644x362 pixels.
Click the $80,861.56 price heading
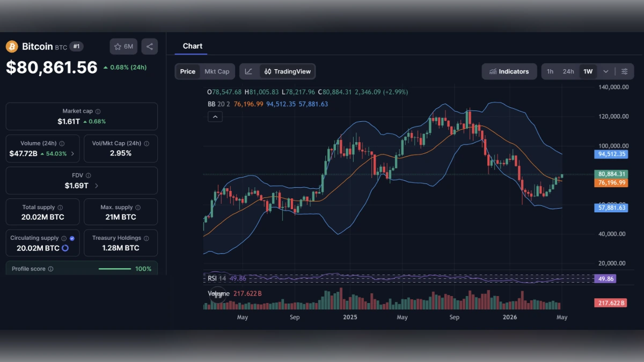(x=52, y=68)
